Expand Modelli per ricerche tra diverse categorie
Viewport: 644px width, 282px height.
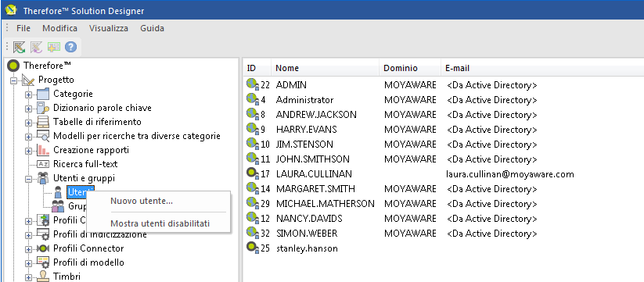pyautogui.click(x=28, y=137)
